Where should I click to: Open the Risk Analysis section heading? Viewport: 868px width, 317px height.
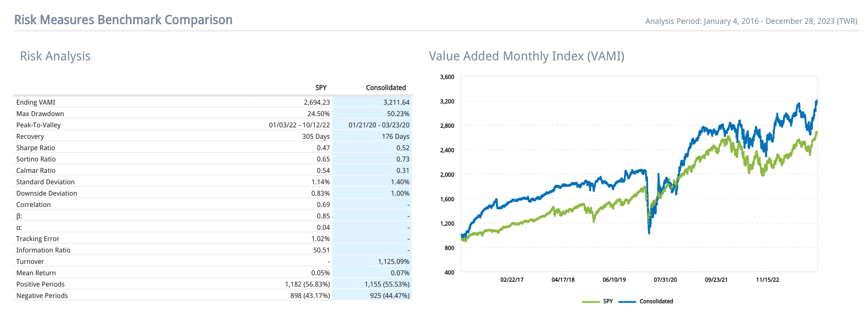[55, 56]
